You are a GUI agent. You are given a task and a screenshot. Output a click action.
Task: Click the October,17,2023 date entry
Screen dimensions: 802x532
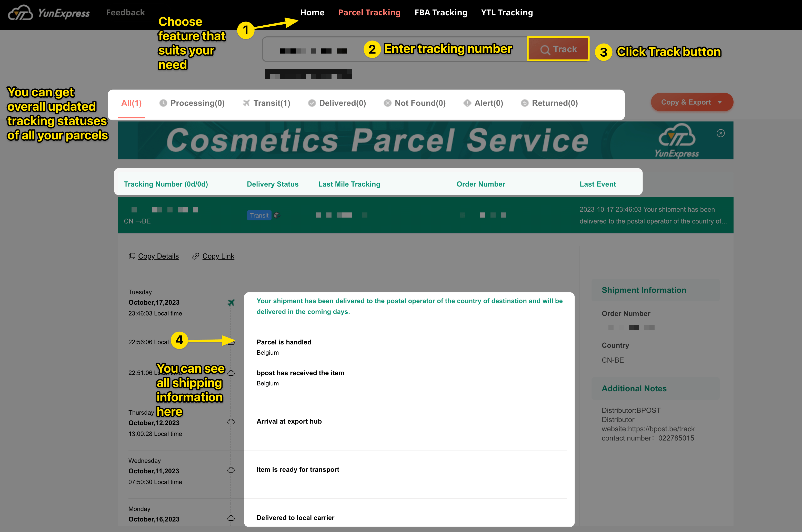click(154, 303)
